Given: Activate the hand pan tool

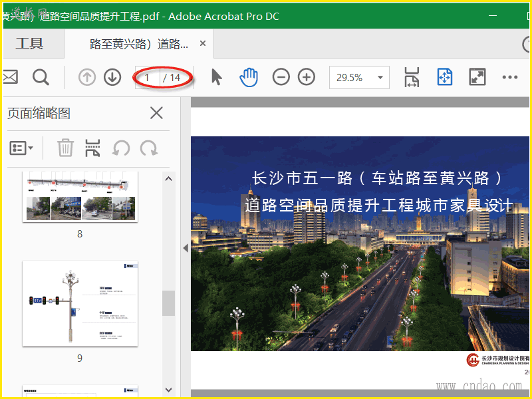Looking at the screenshot, I should (249, 77).
